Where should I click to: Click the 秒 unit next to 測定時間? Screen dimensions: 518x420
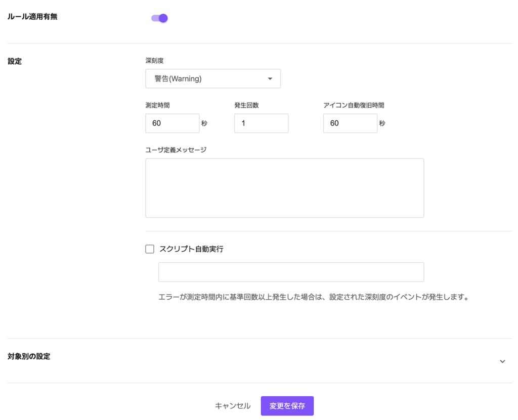point(204,123)
